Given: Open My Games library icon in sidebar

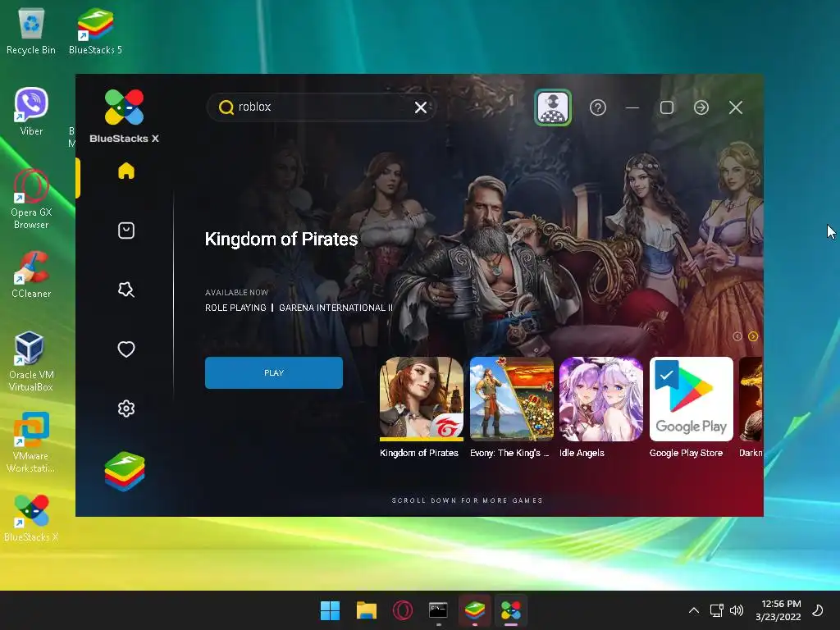Looking at the screenshot, I should (126, 231).
